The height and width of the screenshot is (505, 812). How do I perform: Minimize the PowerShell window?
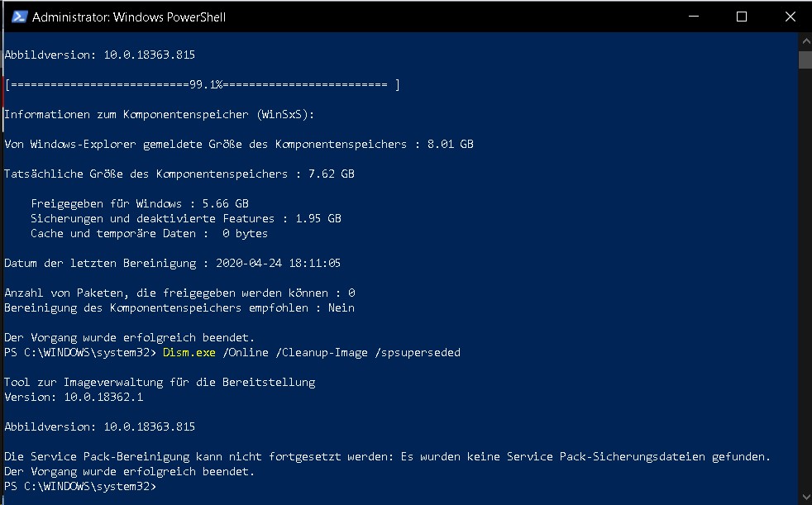click(x=694, y=17)
